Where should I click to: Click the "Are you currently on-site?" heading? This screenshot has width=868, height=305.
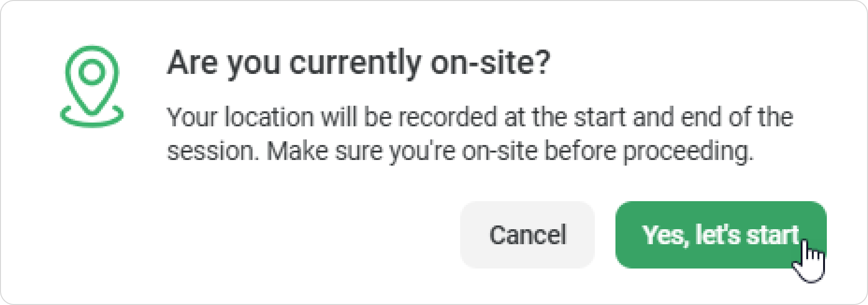pos(359,63)
